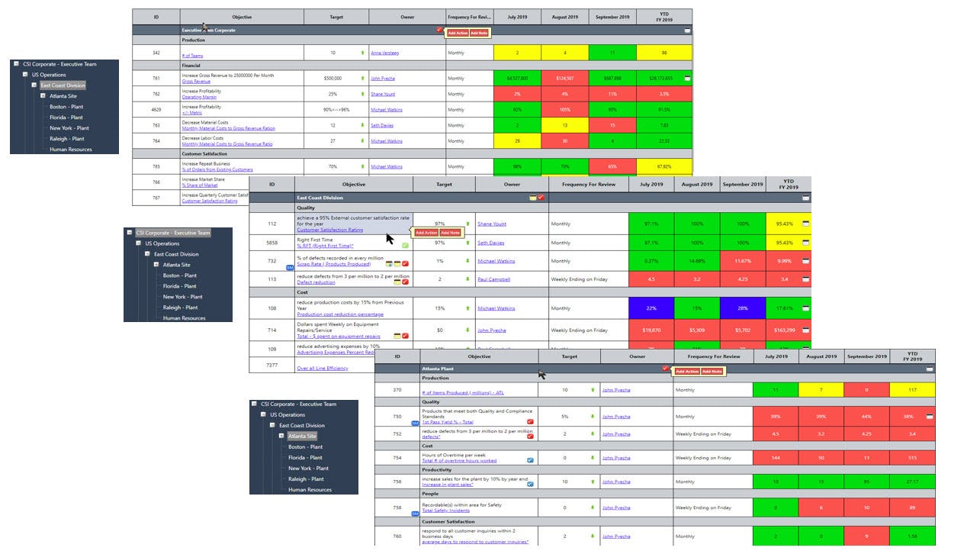Image resolution: width=980 pixels, height=551 pixels.
Task: Click yellow note icon in East Coast Division header
Action: pos(533,198)
